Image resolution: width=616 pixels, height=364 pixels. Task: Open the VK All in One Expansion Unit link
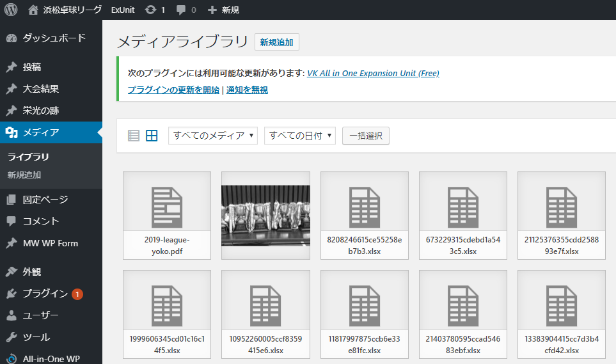point(373,74)
